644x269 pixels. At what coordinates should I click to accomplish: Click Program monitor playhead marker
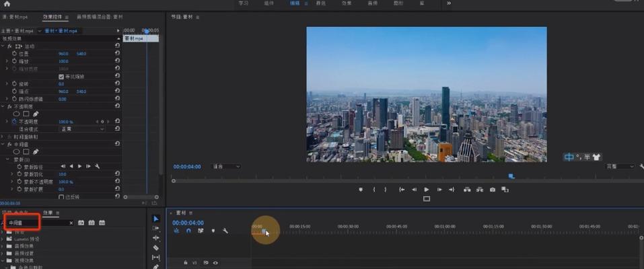coord(511,176)
